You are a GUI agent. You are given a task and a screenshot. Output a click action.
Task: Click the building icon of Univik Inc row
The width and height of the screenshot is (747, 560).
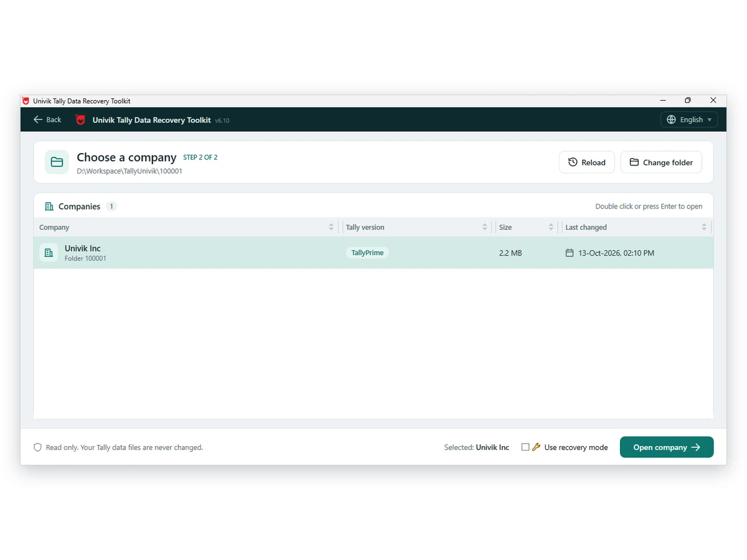coord(49,253)
